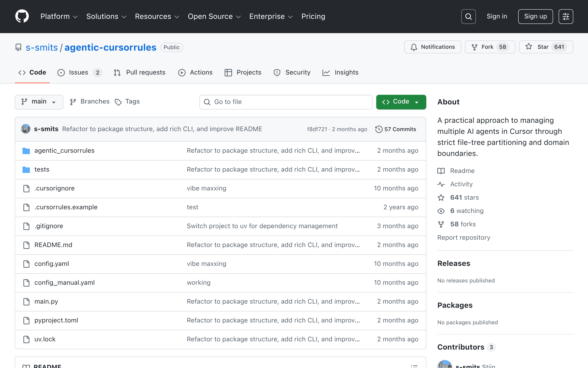Open the Projects tab

tap(243, 72)
